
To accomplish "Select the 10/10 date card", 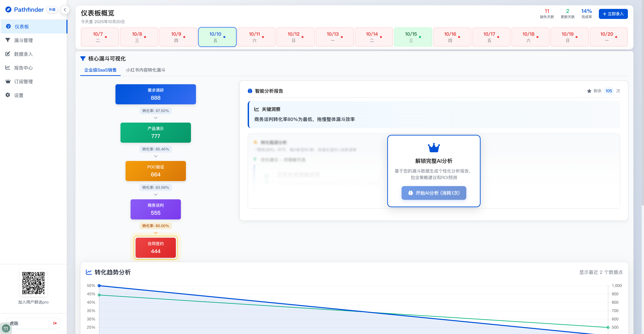I will [x=217, y=37].
